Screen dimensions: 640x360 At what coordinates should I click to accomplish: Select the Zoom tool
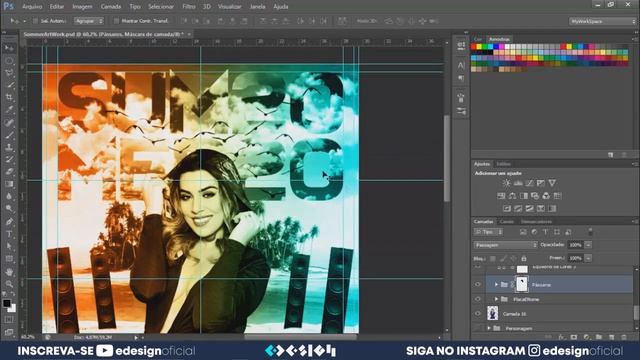click(x=9, y=284)
